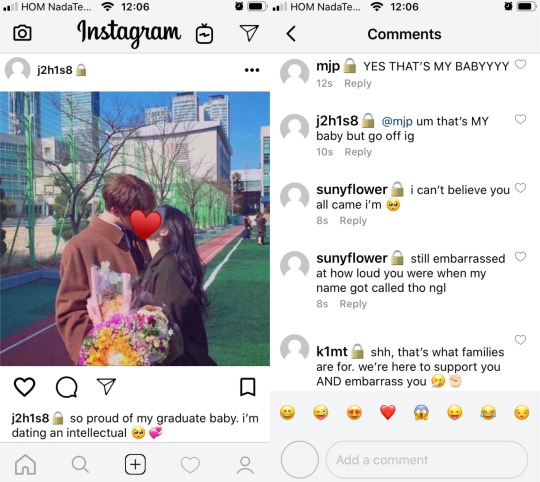Screen dimensions: 540x482
Task: Go to Home tab in bottom bar
Action: click(x=25, y=464)
